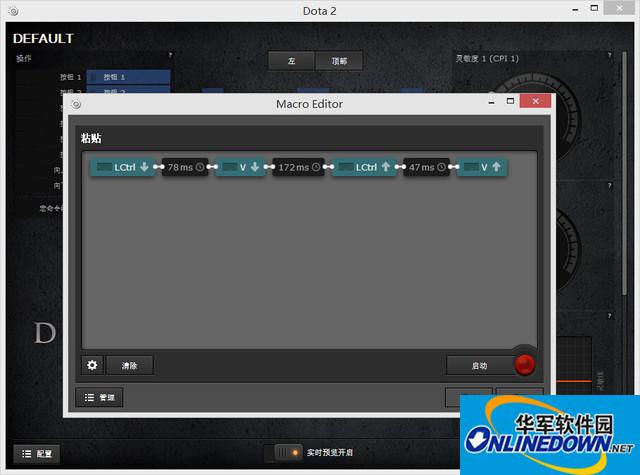Select the V key-down macro block

(x=240, y=167)
